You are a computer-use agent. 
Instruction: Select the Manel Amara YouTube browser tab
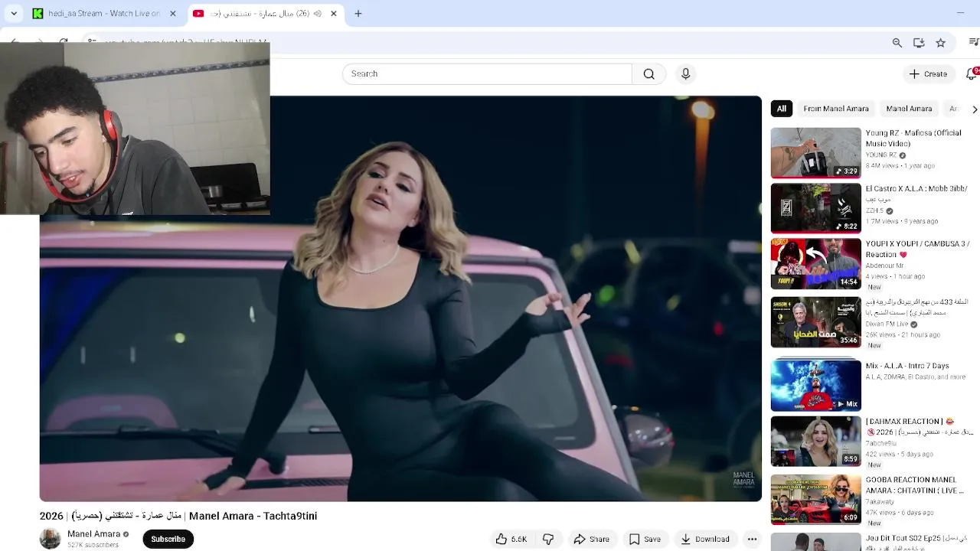coord(265,13)
